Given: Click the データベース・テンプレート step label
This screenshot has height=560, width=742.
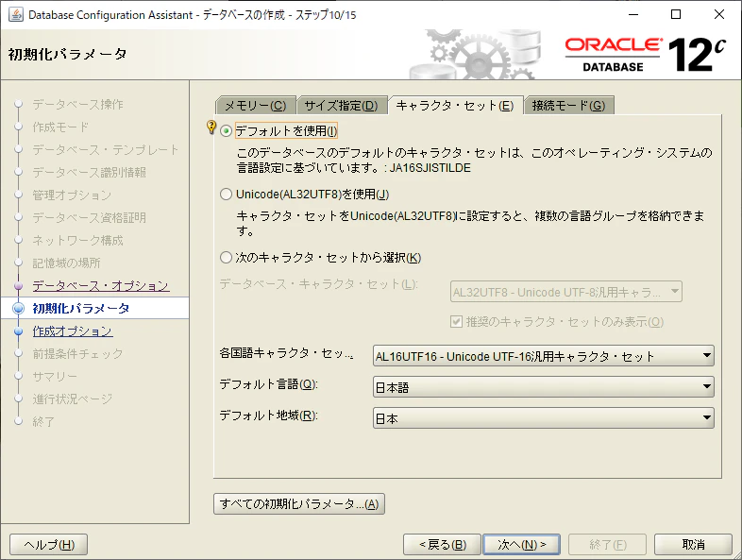Looking at the screenshot, I should click(x=106, y=149).
